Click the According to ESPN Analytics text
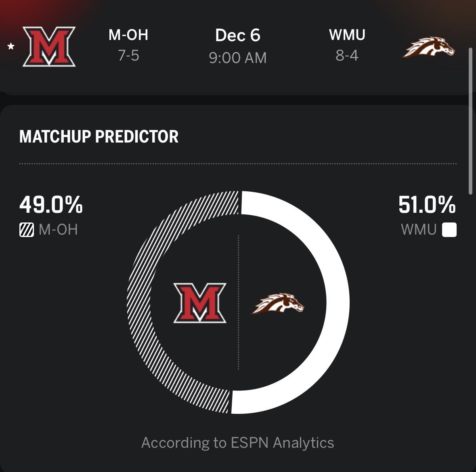Viewport: 476px width, 472px height. coord(238,443)
